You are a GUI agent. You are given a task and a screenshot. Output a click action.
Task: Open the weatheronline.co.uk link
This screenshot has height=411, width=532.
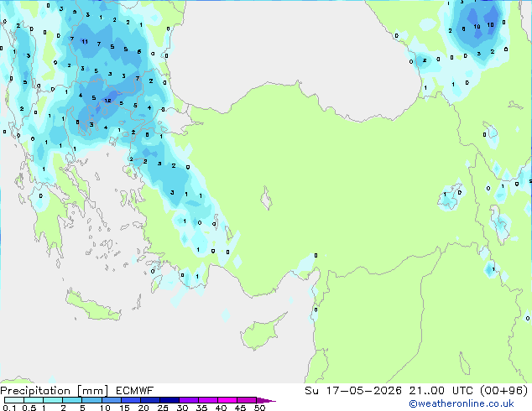pyautogui.click(x=462, y=403)
